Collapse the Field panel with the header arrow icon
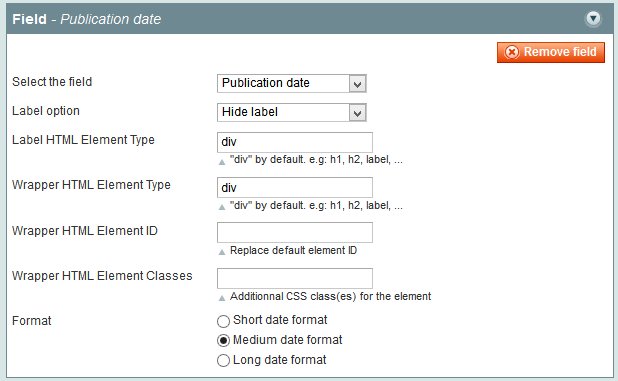Viewport: 618px width, 381px height. coord(593,19)
